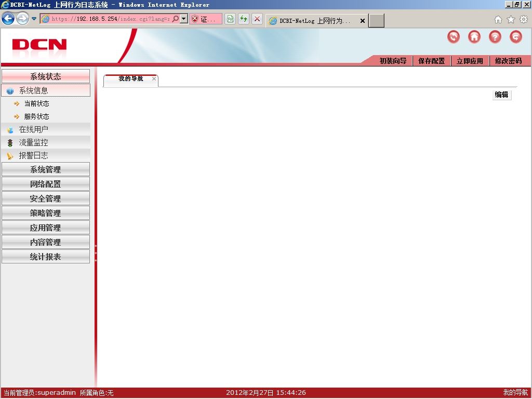Open the address bar autocomplete dropdown
The image size is (532, 399).
[183, 19]
